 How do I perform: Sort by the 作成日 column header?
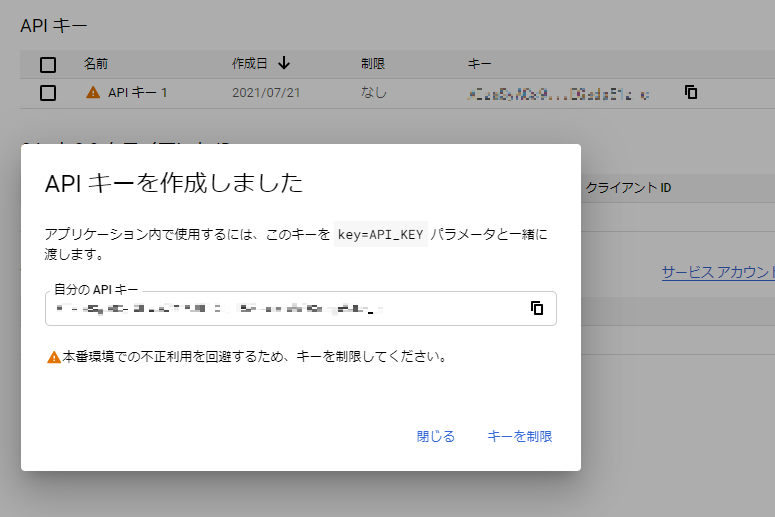pyautogui.click(x=249, y=64)
